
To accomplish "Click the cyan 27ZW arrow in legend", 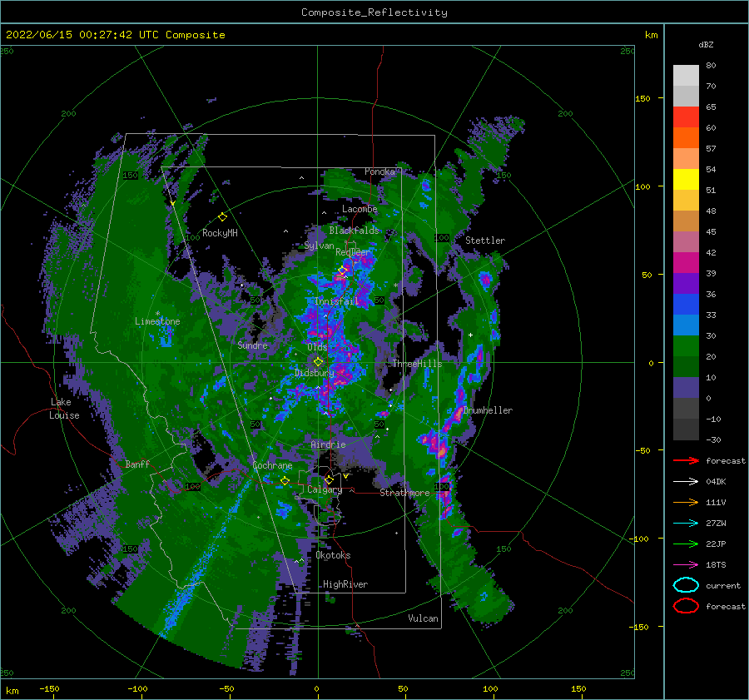I will tap(686, 524).
